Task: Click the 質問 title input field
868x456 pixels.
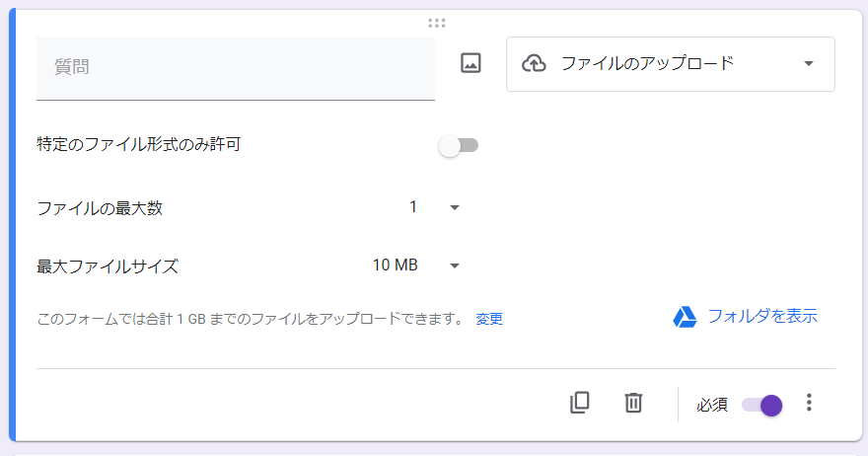Action: [x=236, y=68]
